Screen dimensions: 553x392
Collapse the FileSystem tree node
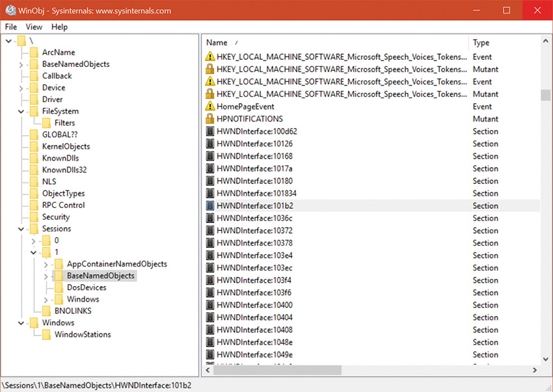tap(21, 111)
